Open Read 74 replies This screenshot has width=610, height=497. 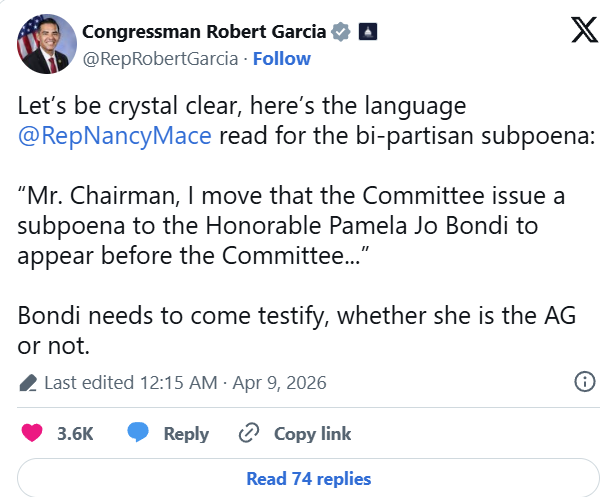(x=308, y=478)
